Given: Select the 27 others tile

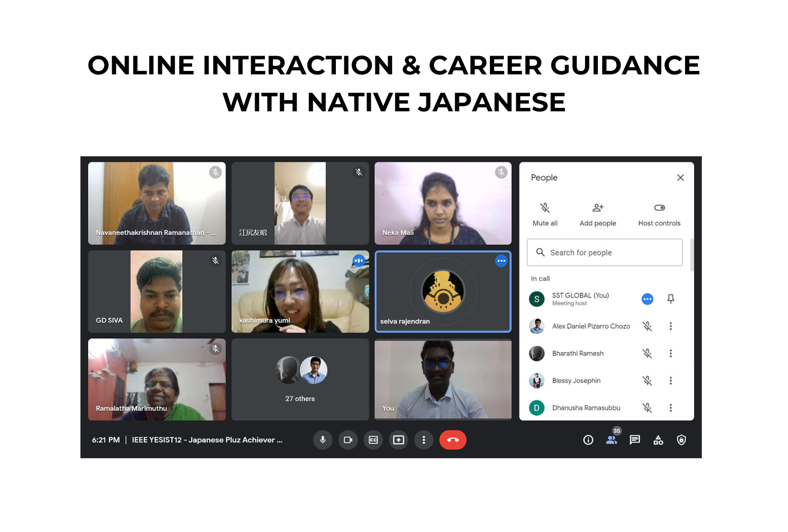Looking at the screenshot, I should point(300,379).
